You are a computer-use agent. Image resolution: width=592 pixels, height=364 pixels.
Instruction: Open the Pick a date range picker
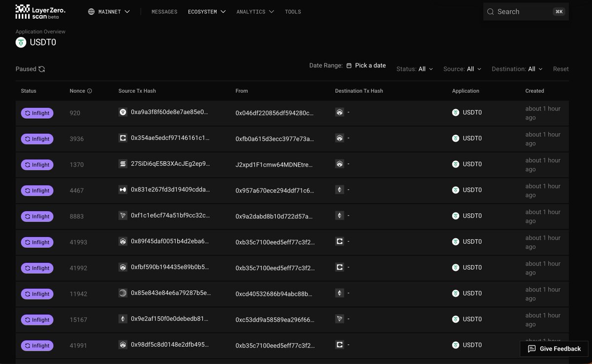click(x=366, y=66)
